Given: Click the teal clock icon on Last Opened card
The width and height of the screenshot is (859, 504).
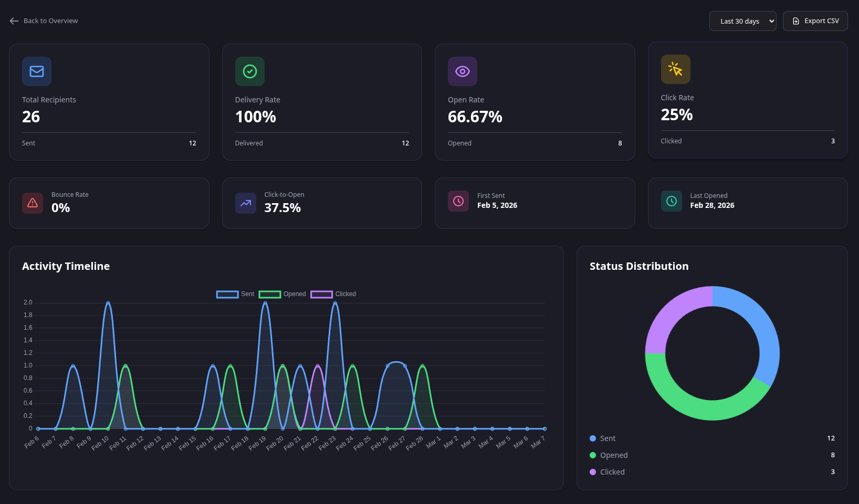Looking at the screenshot, I should (x=671, y=201).
